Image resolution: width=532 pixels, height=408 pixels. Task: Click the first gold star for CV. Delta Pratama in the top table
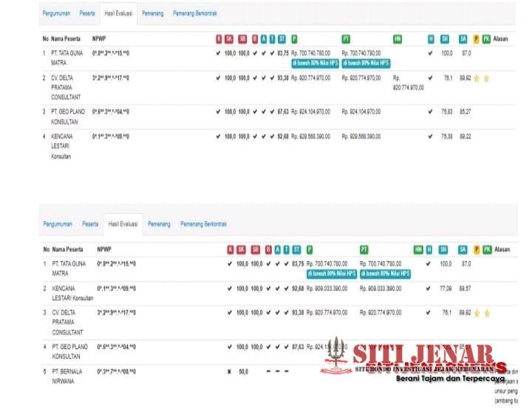coord(477,78)
